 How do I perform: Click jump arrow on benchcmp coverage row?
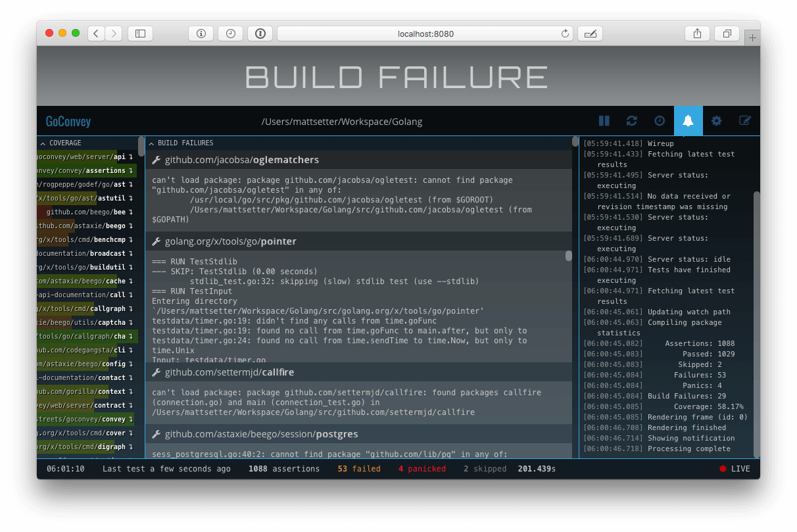pyautogui.click(x=132, y=239)
